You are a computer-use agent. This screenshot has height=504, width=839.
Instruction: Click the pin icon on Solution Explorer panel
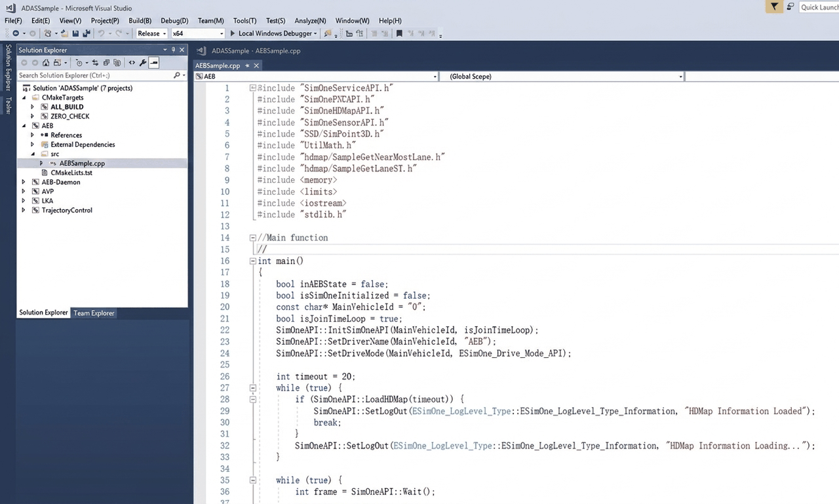pos(174,50)
